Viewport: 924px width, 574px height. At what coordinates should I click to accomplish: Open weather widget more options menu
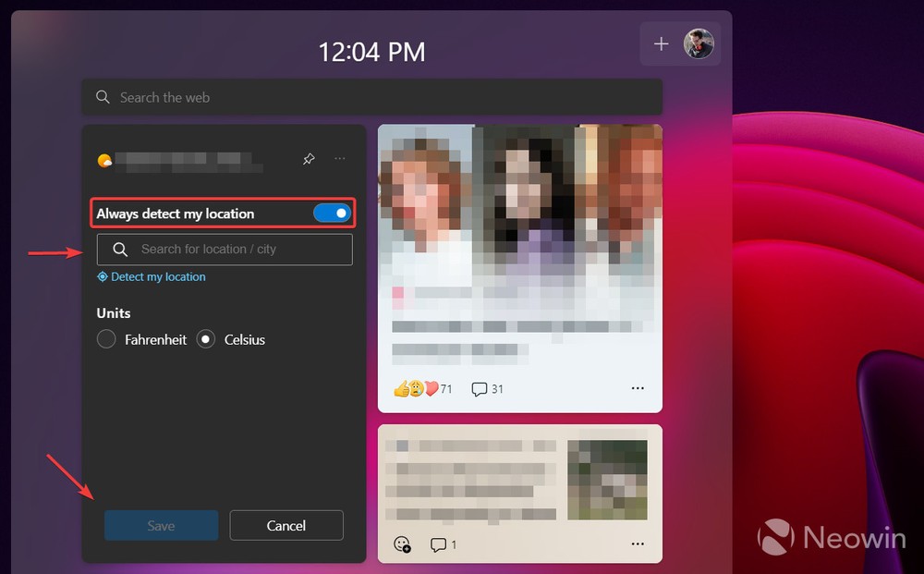click(x=340, y=158)
